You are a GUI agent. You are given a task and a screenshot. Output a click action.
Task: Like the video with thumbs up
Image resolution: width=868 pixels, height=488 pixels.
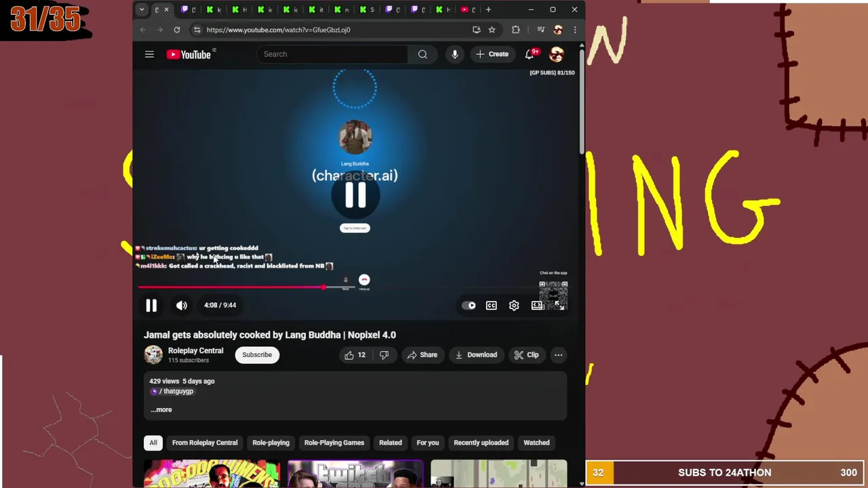[x=355, y=355]
